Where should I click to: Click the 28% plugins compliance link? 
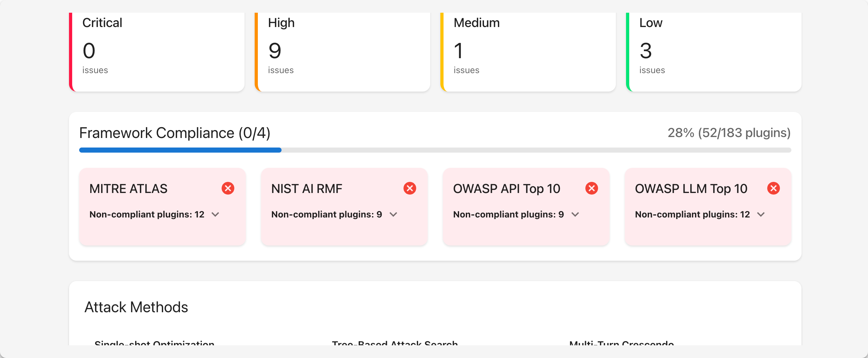(729, 133)
